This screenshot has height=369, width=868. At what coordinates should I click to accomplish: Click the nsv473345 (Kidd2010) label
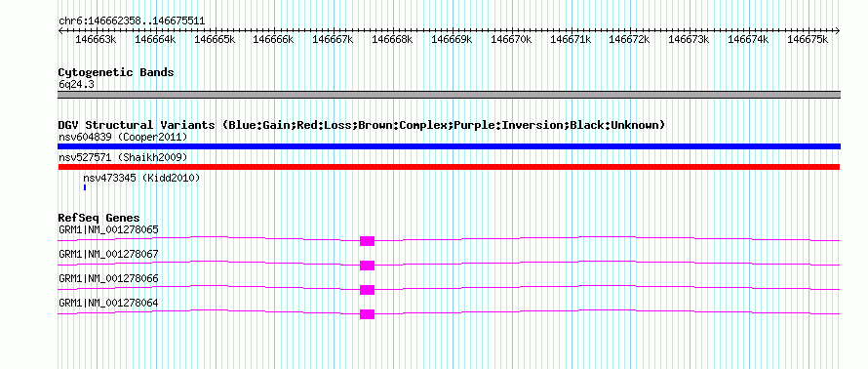pyautogui.click(x=141, y=179)
